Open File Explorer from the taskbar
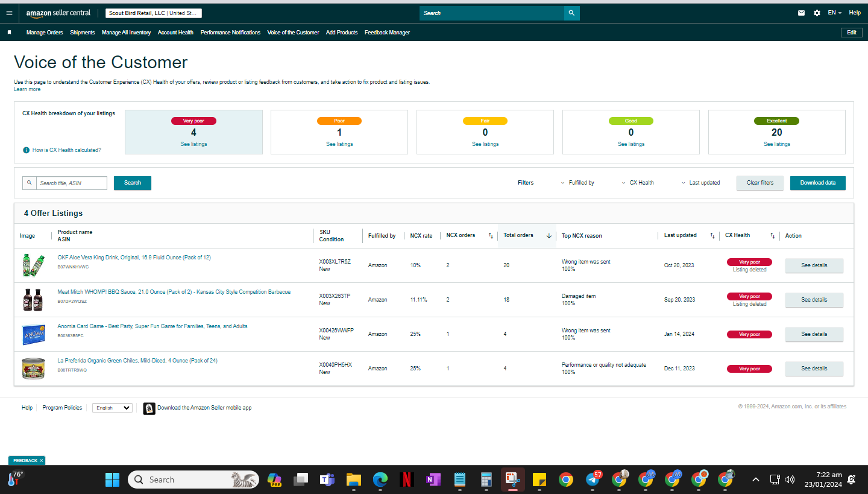868x494 pixels. (x=353, y=480)
